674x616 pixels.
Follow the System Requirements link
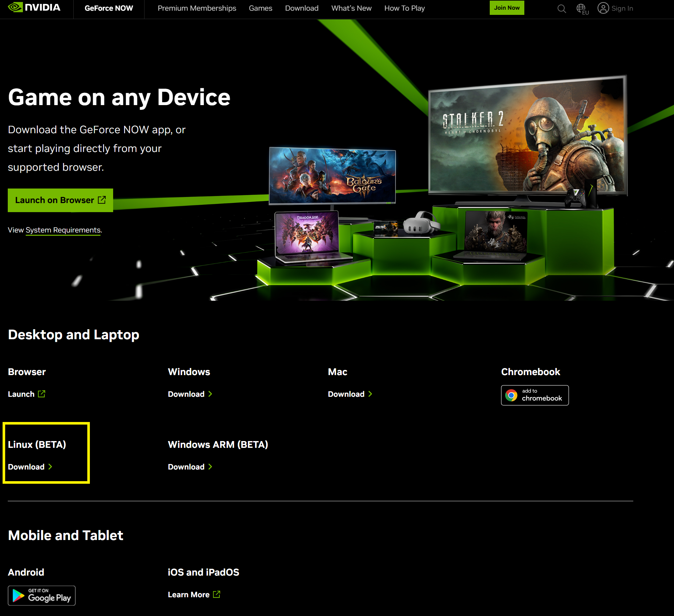coord(63,230)
